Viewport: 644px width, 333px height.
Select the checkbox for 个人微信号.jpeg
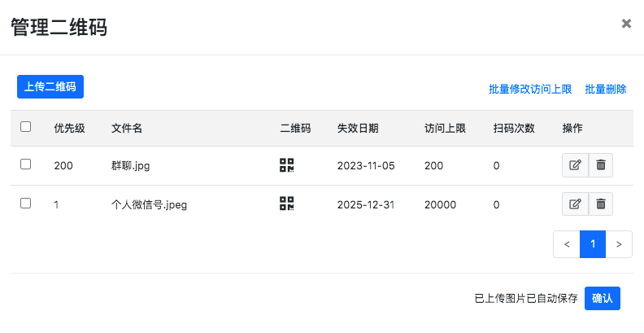pos(25,204)
